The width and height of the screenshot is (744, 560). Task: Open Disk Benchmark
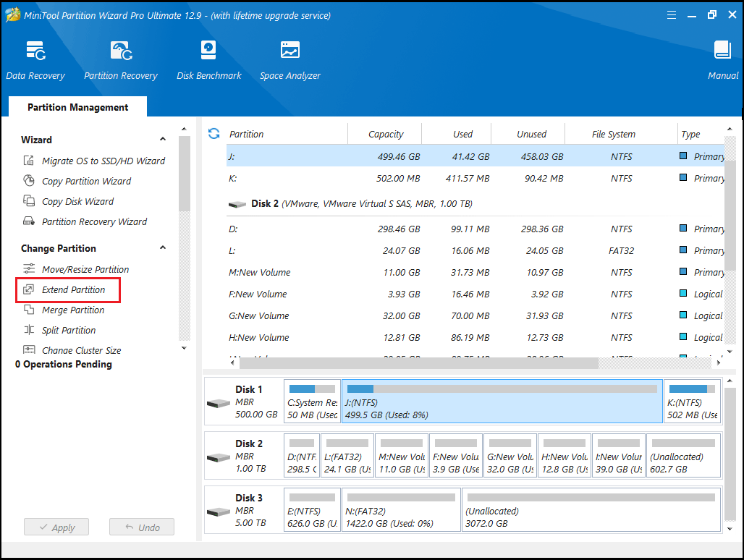point(208,60)
